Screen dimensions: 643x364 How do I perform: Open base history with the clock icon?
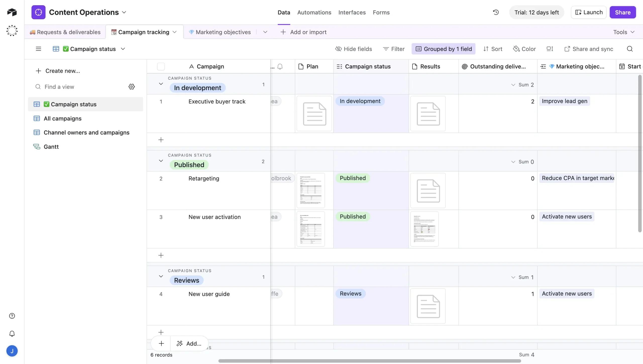coord(496,12)
